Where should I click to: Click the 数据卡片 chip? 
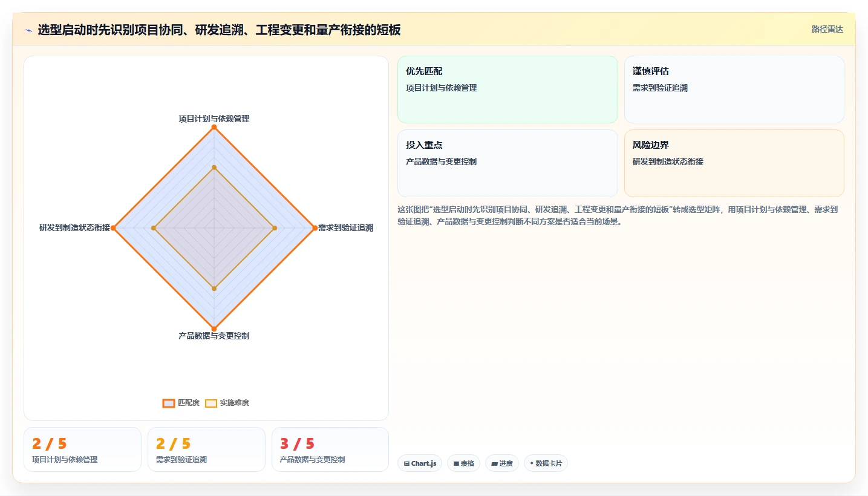[546, 463]
